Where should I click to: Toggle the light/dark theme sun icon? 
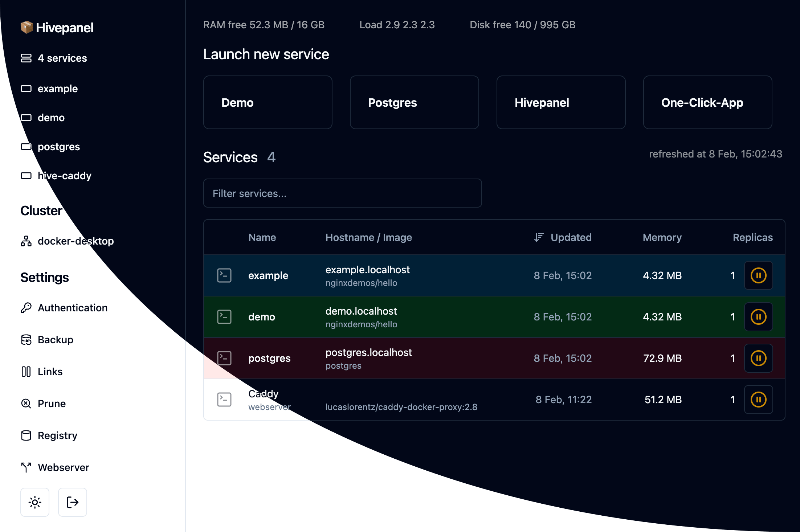[35, 502]
